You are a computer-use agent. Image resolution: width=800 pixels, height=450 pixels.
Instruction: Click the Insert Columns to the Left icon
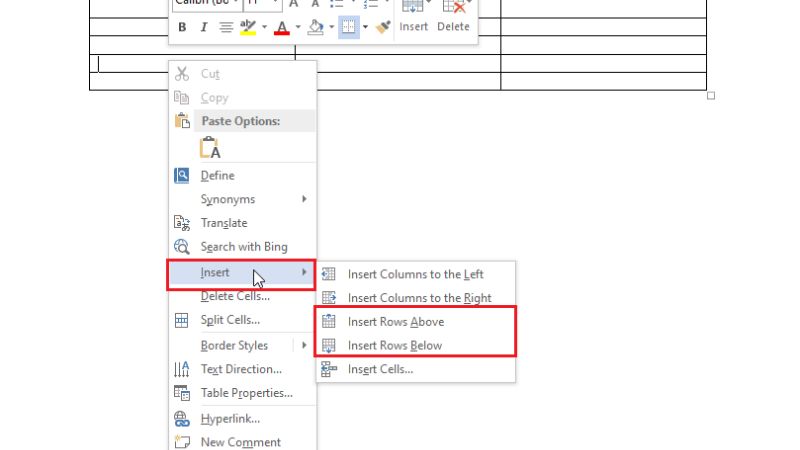[329, 274]
